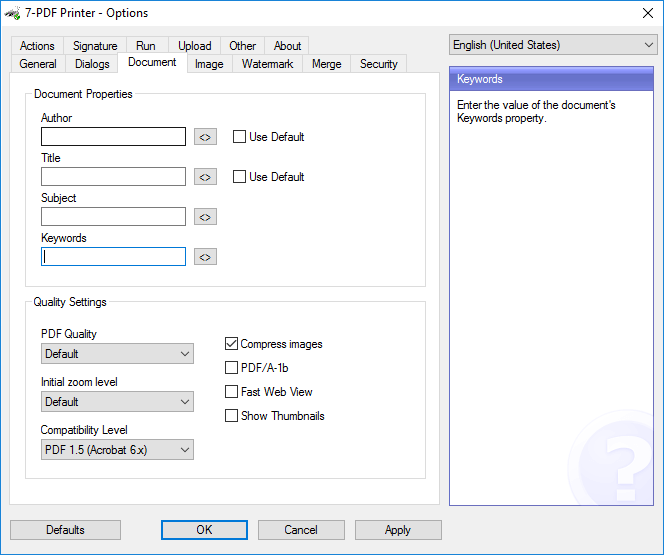Click inside the Author text field
Image resolution: width=664 pixels, height=555 pixels.
113,137
